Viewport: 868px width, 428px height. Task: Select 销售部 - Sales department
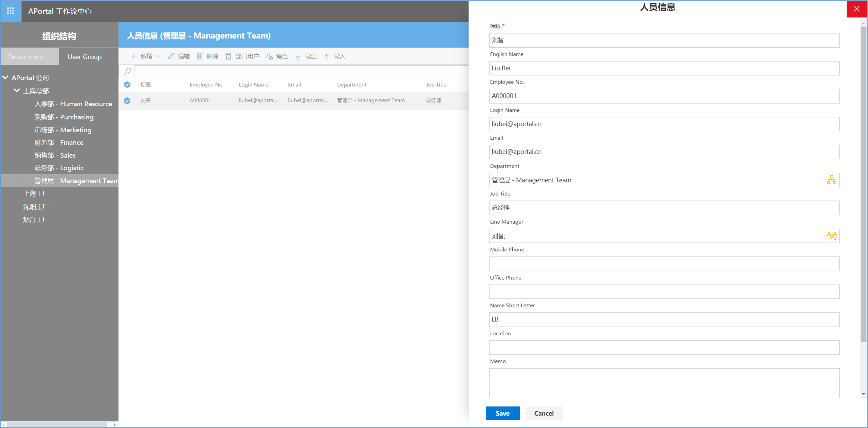coord(55,155)
